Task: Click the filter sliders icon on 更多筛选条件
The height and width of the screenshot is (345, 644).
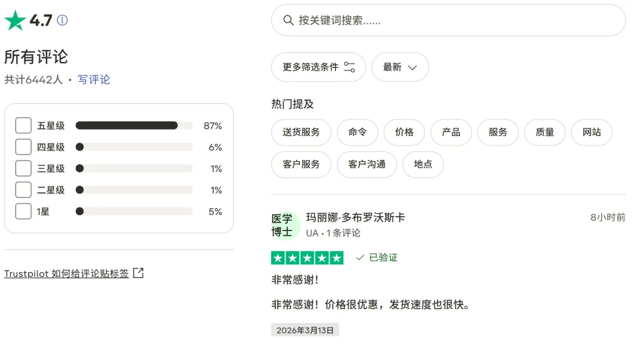Action: 351,67
